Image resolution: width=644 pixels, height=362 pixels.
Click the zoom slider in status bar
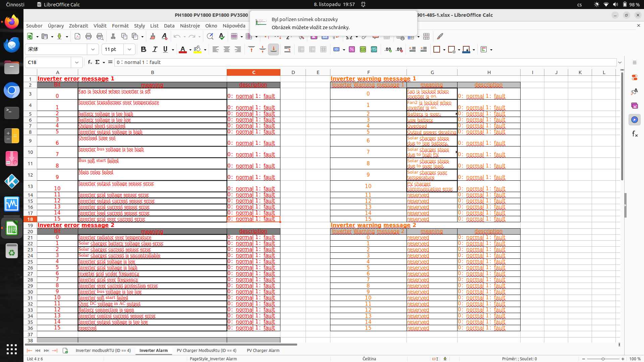(603, 359)
